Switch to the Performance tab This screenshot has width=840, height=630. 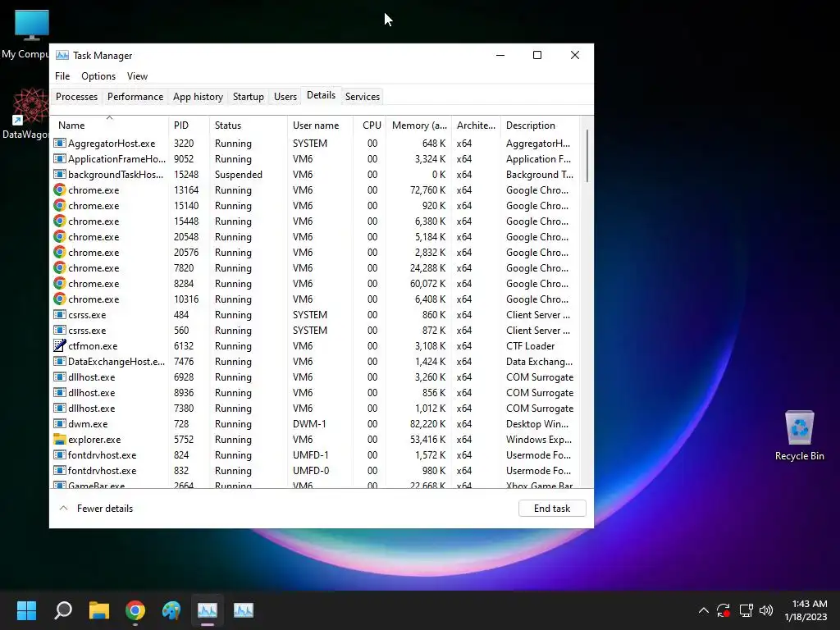[x=135, y=97]
